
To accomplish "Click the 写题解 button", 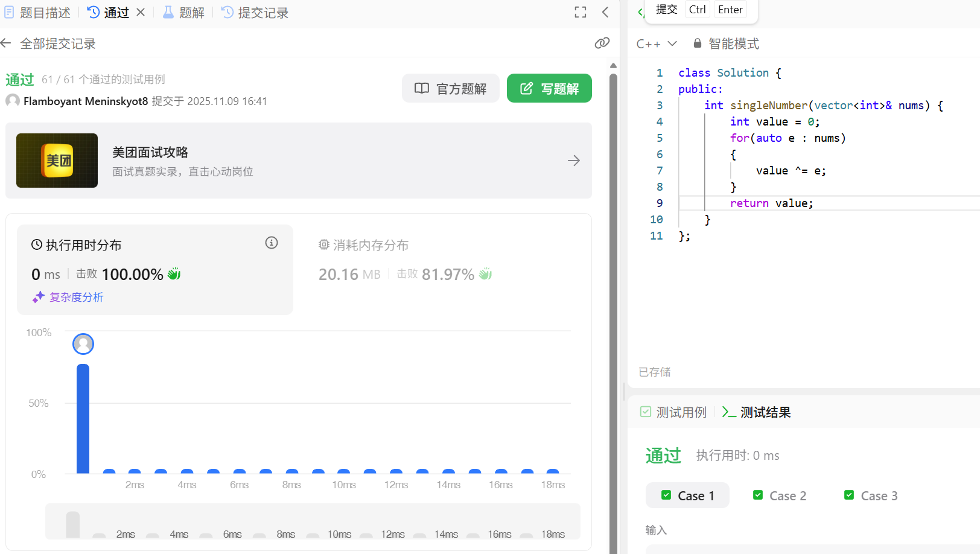I will coord(549,88).
